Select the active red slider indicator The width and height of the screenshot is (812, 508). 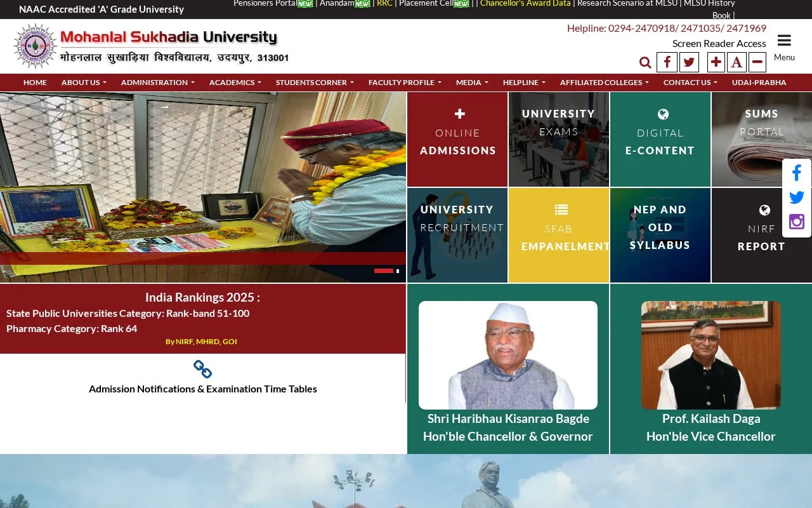384,271
